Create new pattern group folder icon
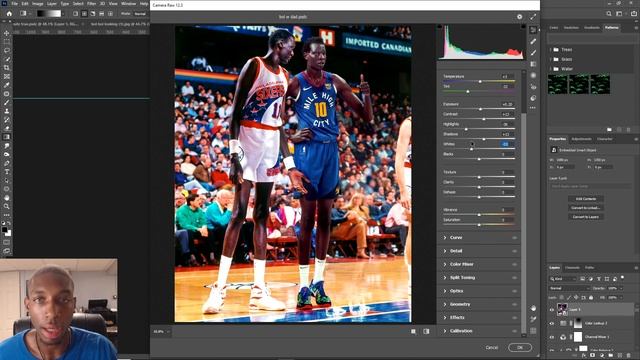 pos(609,129)
